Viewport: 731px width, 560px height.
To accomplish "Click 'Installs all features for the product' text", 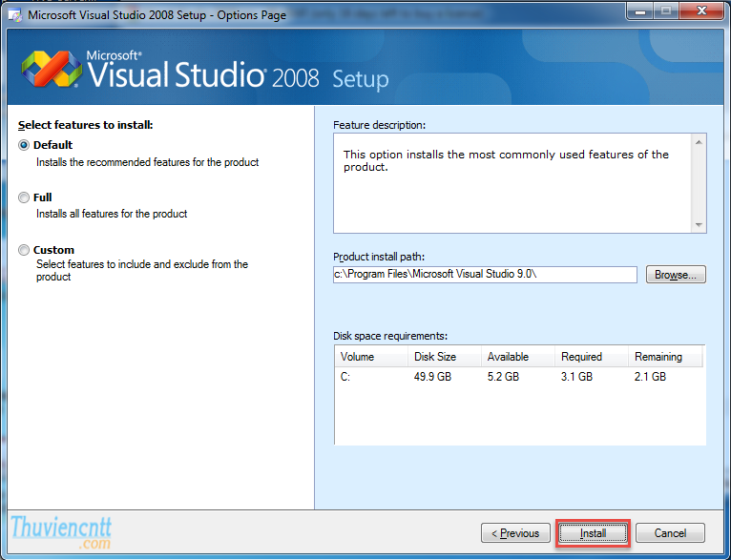I will coord(112,214).
